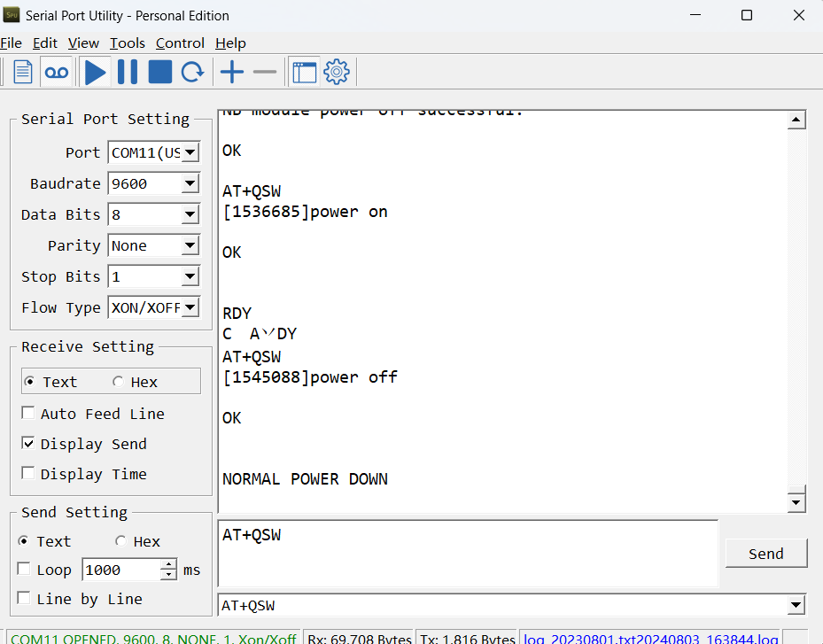Click the plus icon in the toolbar
Screen dimensions: 823x644
click(x=232, y=72)
